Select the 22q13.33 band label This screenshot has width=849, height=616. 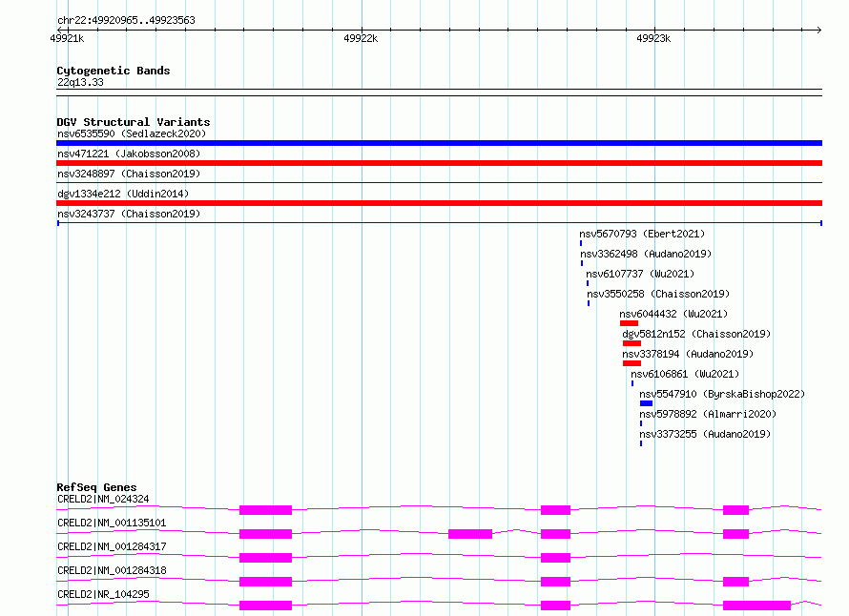tap(80, 82)
